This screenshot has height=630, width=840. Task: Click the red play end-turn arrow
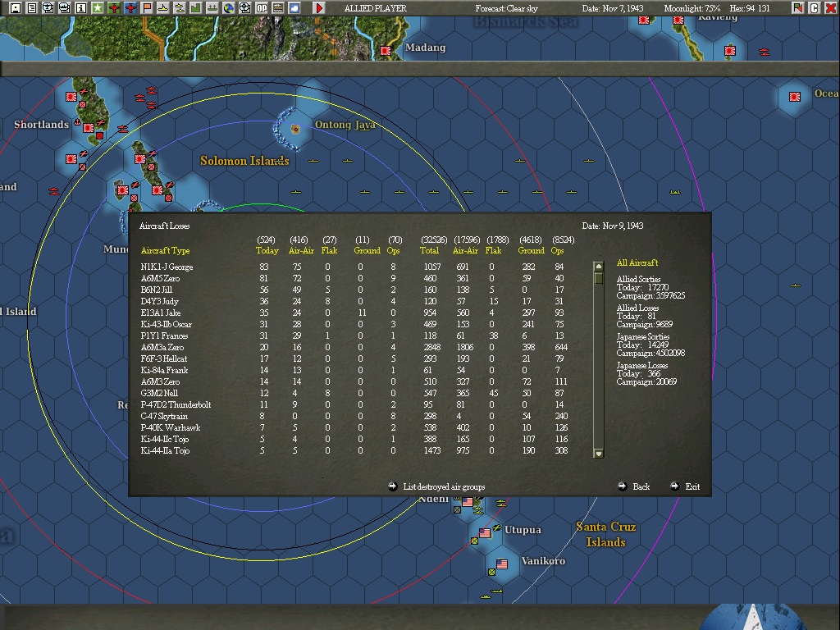[319, 7]
